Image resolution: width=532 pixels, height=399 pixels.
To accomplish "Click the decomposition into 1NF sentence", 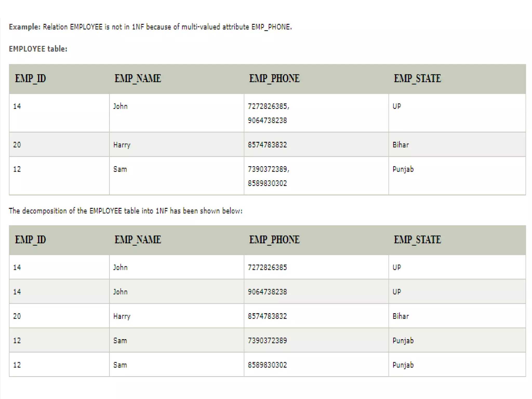I will [125, 211].
